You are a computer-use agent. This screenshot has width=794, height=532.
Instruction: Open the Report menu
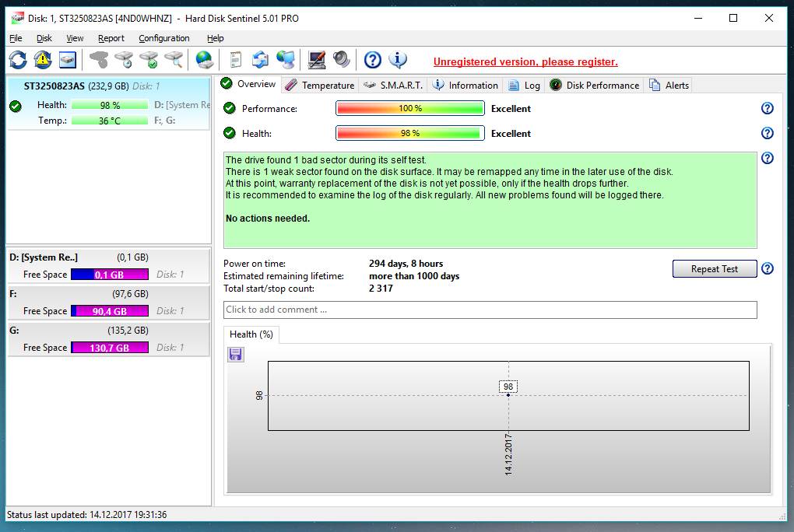[111, 38]
